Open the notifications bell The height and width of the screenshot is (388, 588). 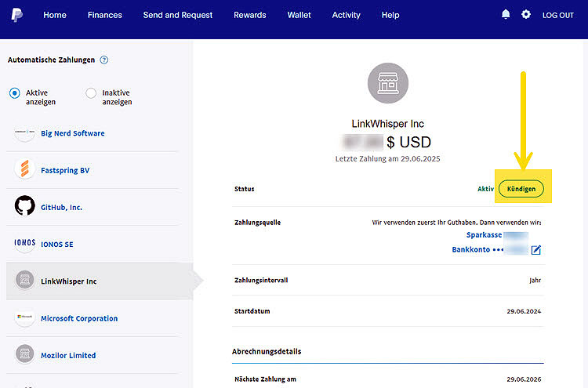coord(506,15)
